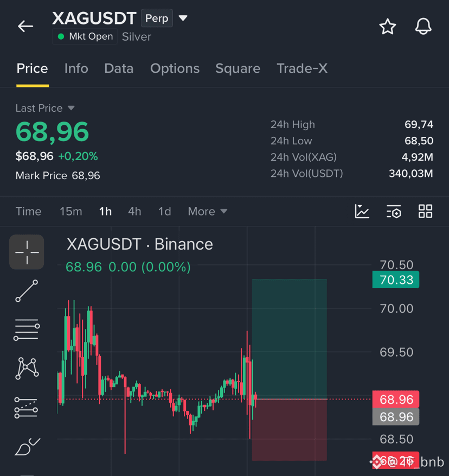The width and height of the screenshot is (449, 476).
Task: Click the red stop-loss zone on chart
Action: (x=289, y=430)
